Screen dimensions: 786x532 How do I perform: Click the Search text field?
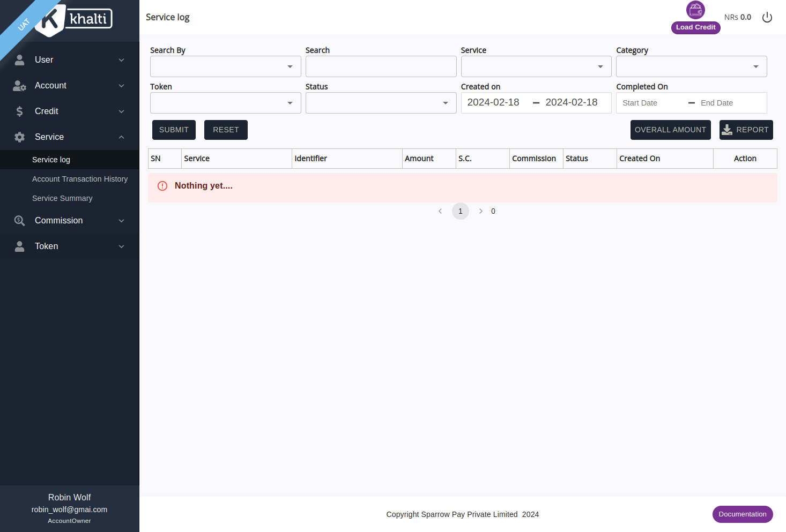click(381, 66)
